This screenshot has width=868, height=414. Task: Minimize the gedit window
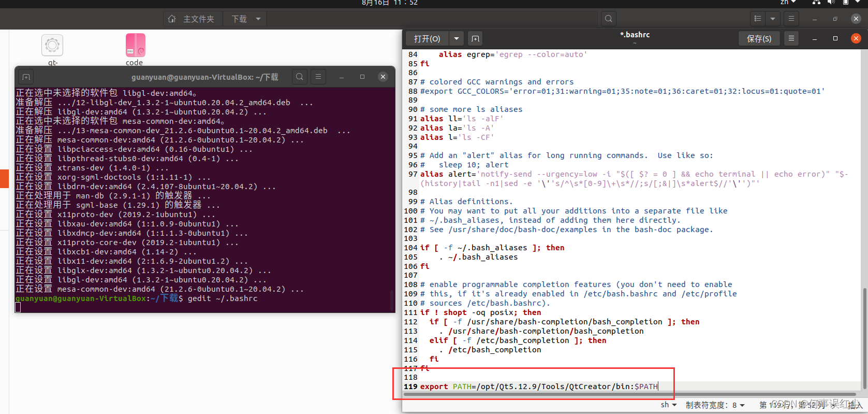coord(815,38)
